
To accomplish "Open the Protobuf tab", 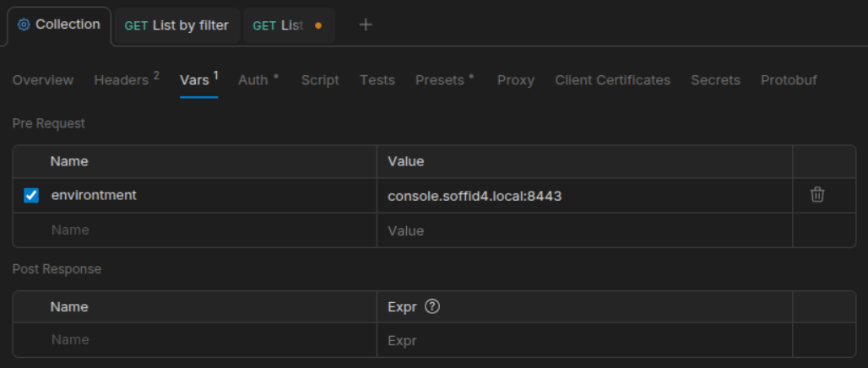I will pos(788,80).
